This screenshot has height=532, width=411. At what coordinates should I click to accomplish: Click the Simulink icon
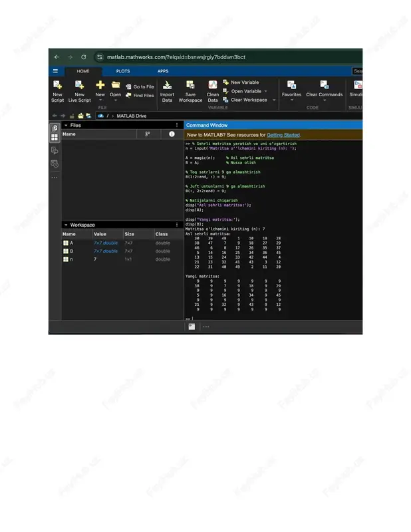357,85
